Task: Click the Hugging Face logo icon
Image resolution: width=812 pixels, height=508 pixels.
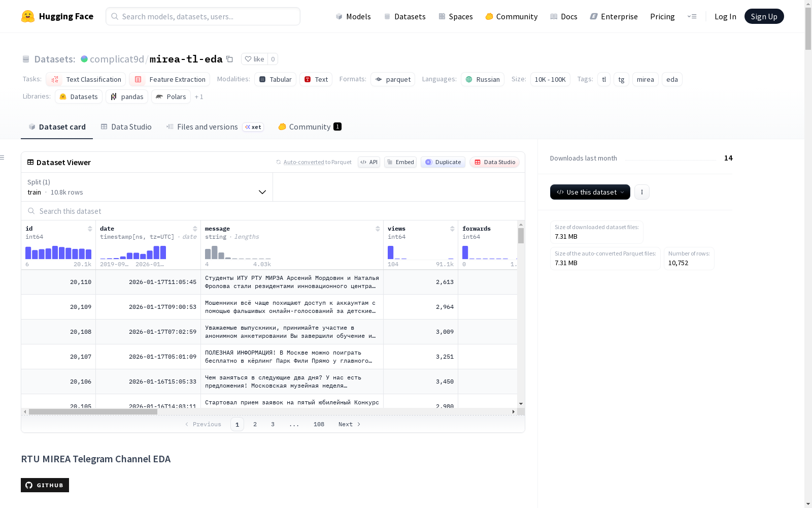Action: click(x=28, y=16)
